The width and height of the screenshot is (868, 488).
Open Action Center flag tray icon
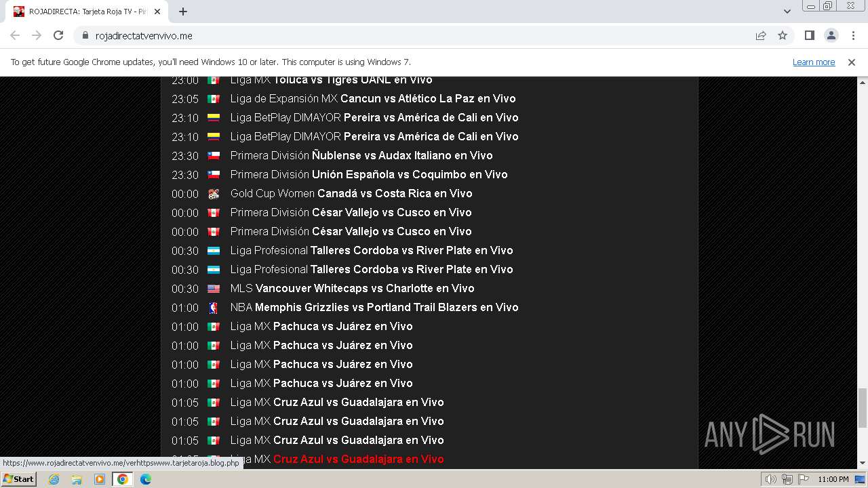[804, 479]
